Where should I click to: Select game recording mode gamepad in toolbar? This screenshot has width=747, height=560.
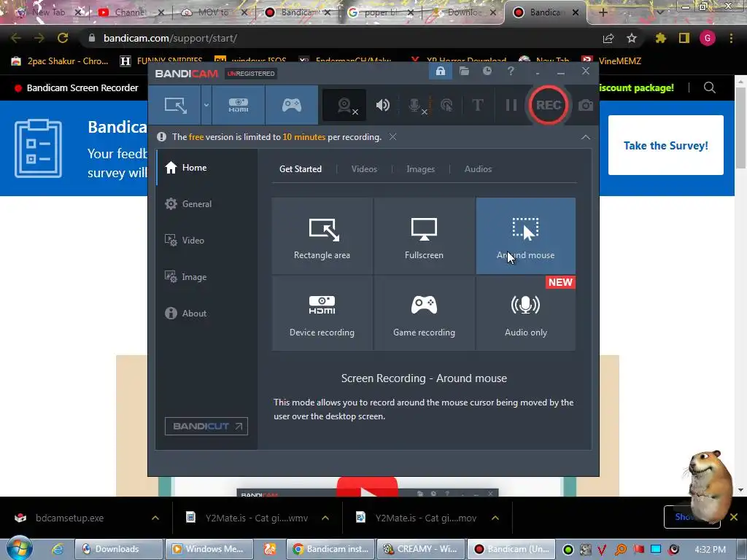point(292,105)
